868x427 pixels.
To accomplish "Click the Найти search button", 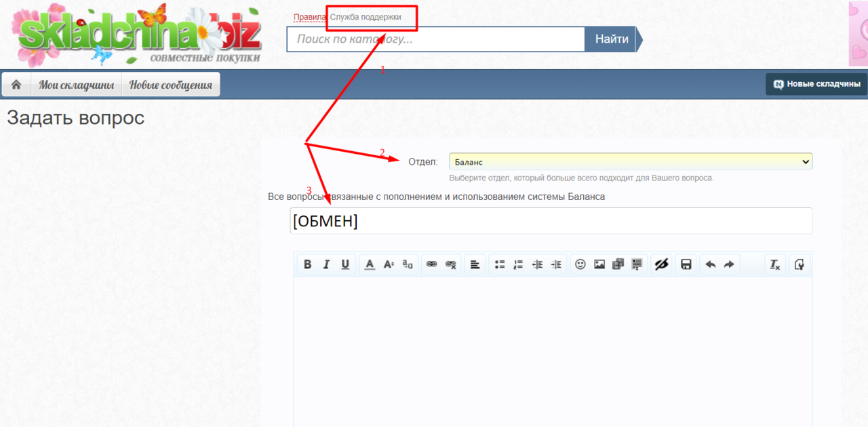I will (611, 39).
